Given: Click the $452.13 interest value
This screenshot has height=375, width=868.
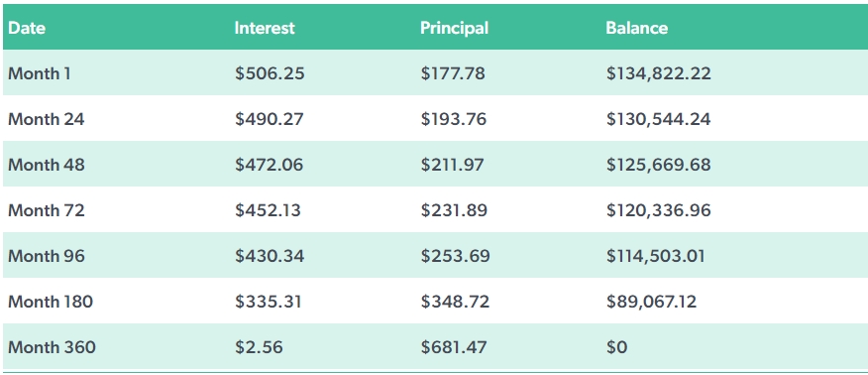Looking at the screenshot, I should point(268,210).
